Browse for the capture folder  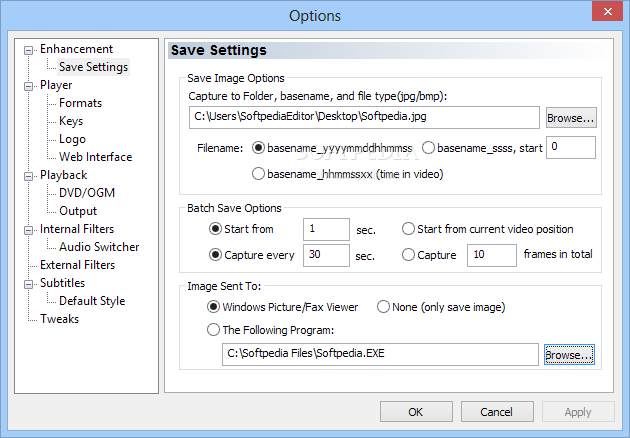click(571, 118)
